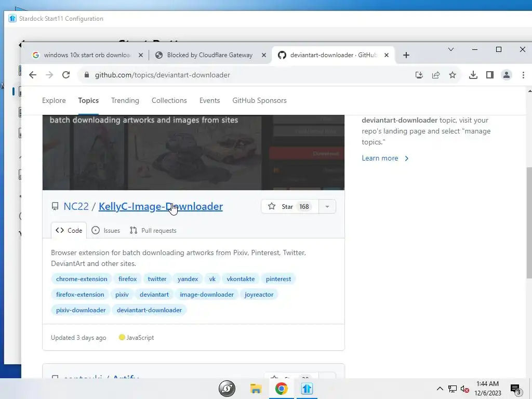532x399 pixels.
Task: Open Chrome from the taskbar
Action: coord(281,389)
